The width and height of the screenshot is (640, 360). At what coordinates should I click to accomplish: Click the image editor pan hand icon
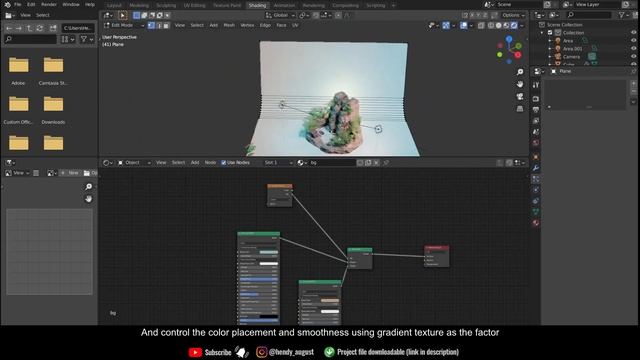click(89, 199)
